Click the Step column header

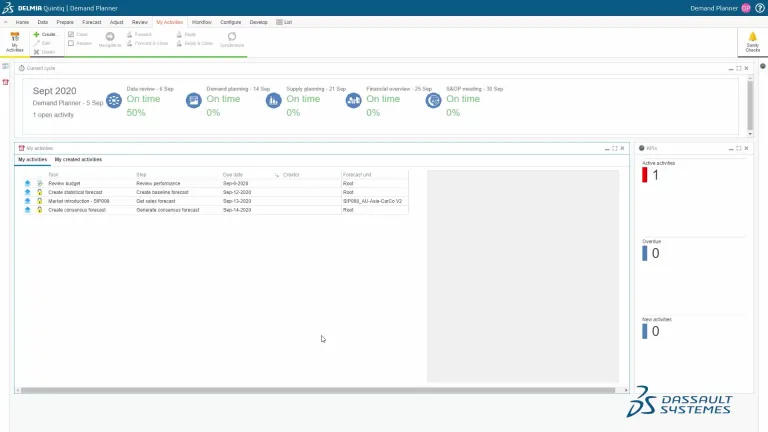(141, 174)
